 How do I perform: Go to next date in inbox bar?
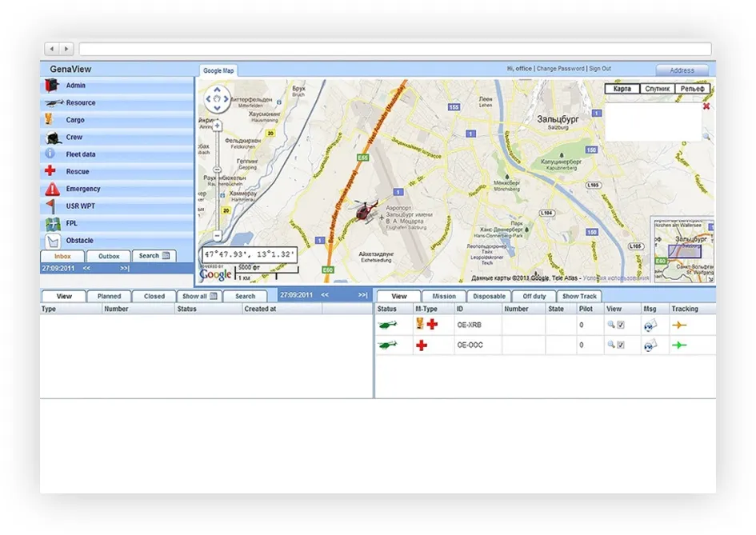125,269
